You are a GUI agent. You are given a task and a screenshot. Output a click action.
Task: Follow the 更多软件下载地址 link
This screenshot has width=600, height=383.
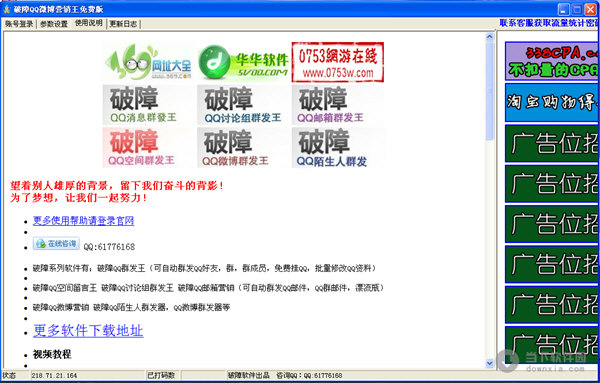[88, 331]
